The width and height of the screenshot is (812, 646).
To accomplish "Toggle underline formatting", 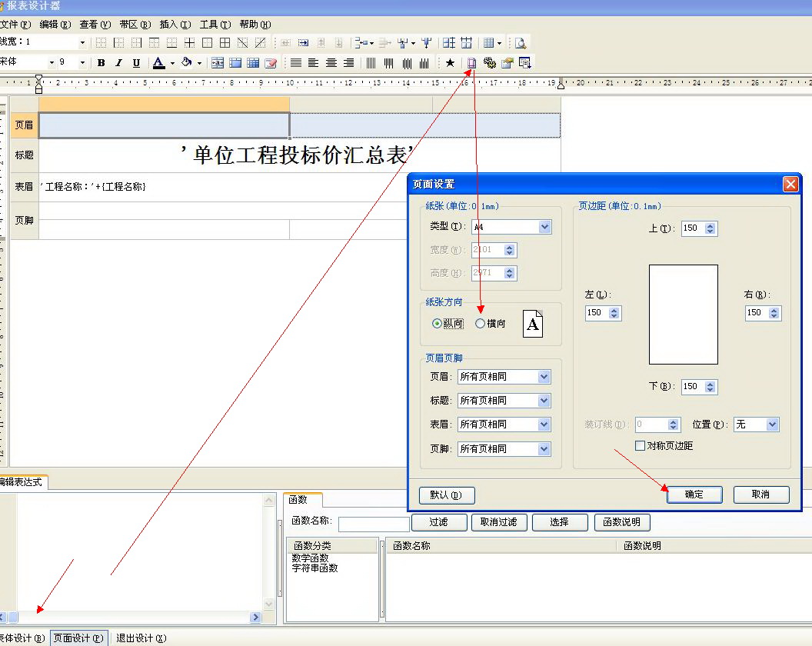I will [x=136, y=63].
